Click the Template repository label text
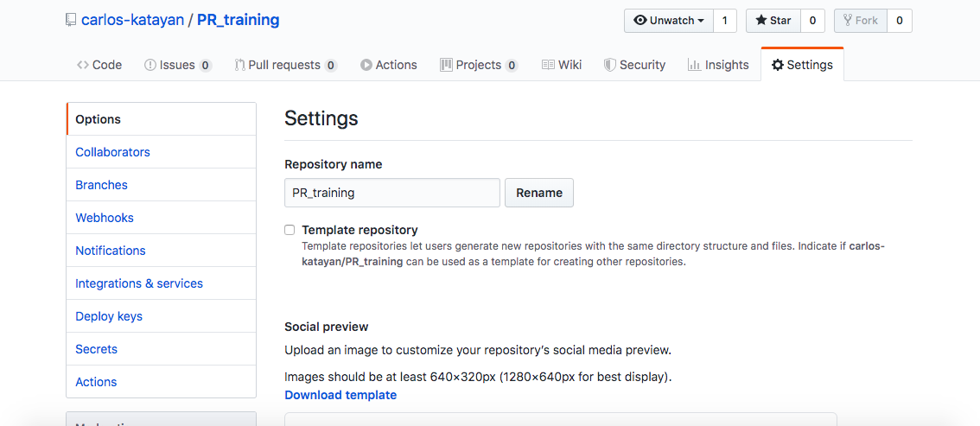 click(x=360, y=230)
